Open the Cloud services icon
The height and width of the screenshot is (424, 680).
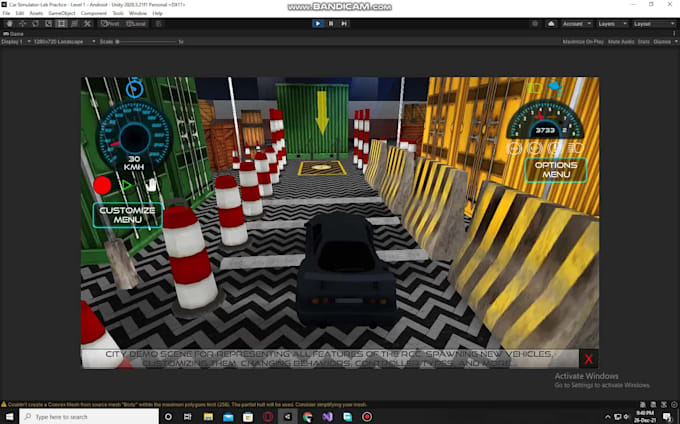[551, 24]
